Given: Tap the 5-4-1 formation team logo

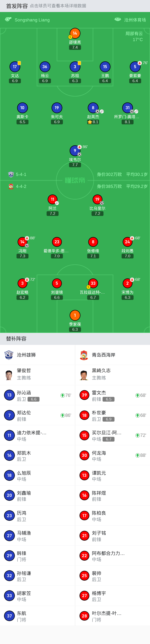Looking at the screenshot, I should click(11, 174).
